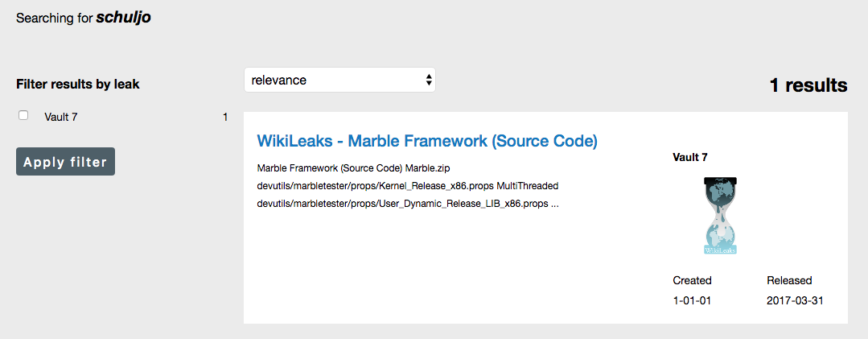Open WikiLeaks - Marble Framework (Source Code) link
Image resolution: width=868 pixels, height=339 pixels.
point(427,141)
